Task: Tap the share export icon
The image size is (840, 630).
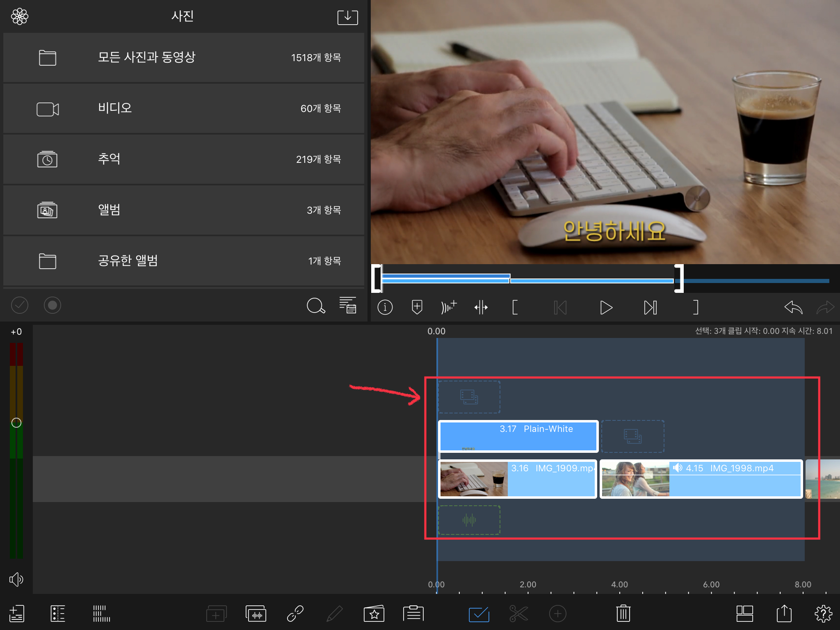Action: [784, 614]
